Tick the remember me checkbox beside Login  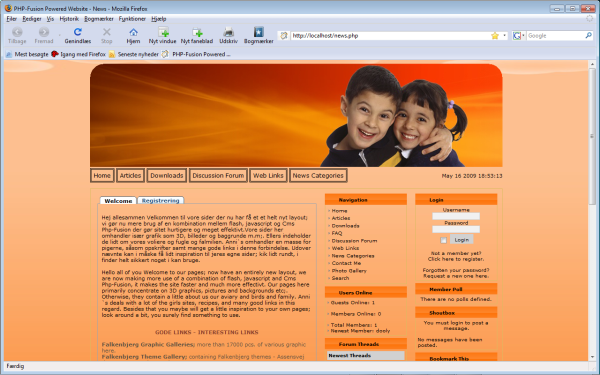coord(443,240)
